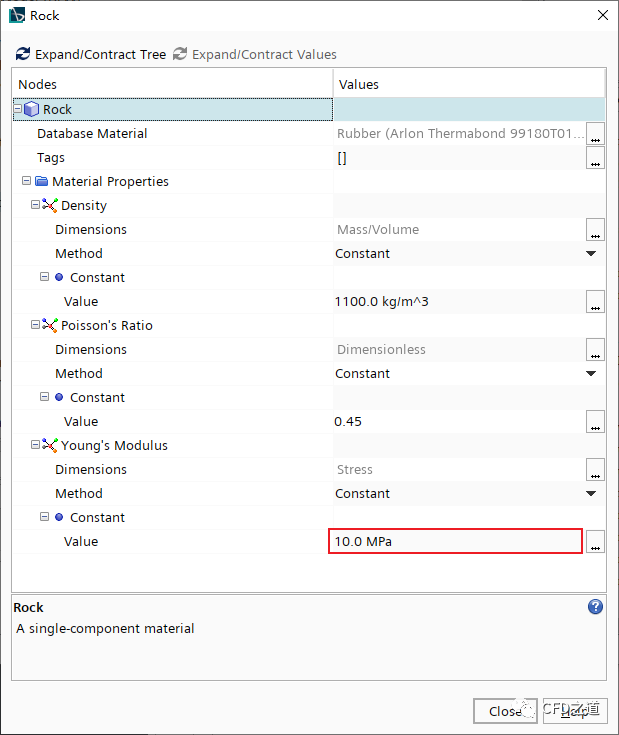619x735 pixels.
Task: Click the Density property icon
Action: (x=50, y=205)
